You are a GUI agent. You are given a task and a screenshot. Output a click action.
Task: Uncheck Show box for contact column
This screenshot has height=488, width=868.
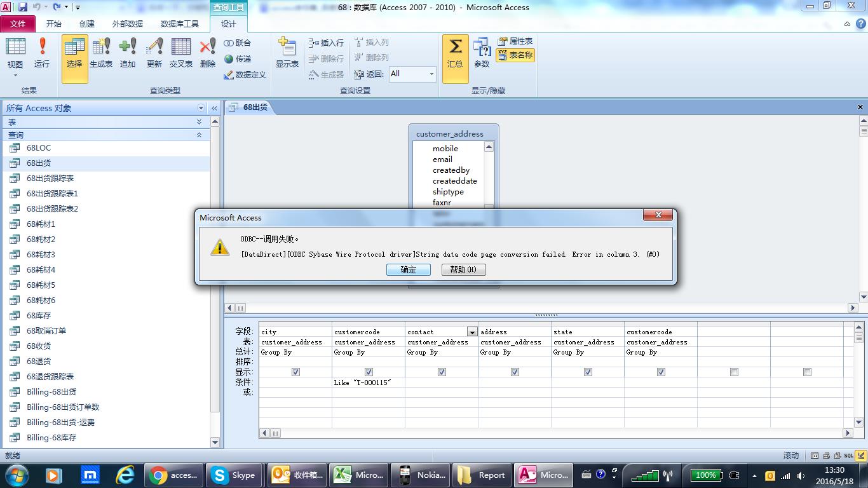[442, 372]
